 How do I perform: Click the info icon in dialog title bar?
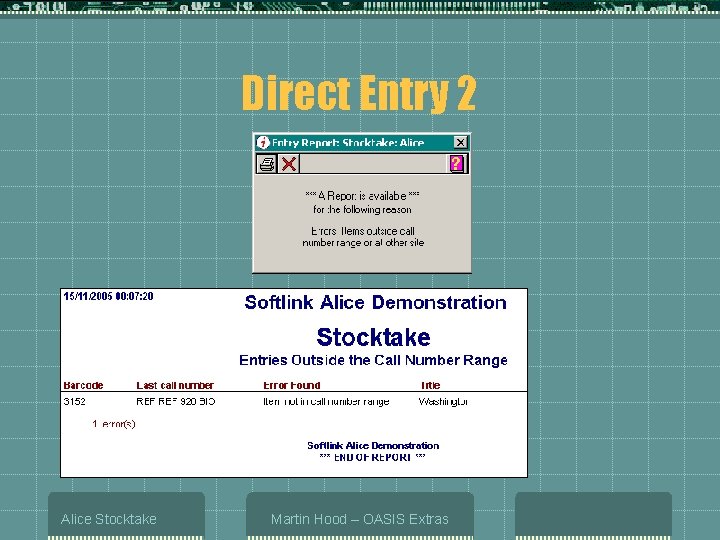coord(263,142)
